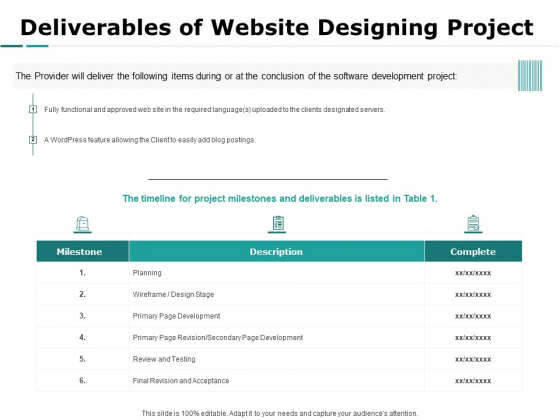Click the numbered box 1 bullet marker

[33, 109]
